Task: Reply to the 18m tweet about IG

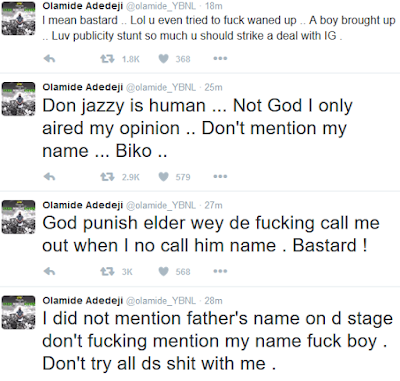Action: click(49, 59)
